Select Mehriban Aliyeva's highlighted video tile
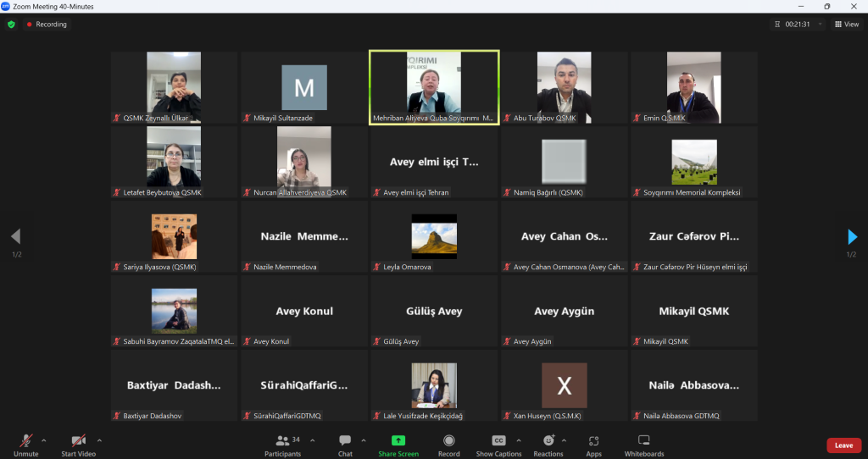868x459 pixels. pyautogui.click(x=434, y=87)
